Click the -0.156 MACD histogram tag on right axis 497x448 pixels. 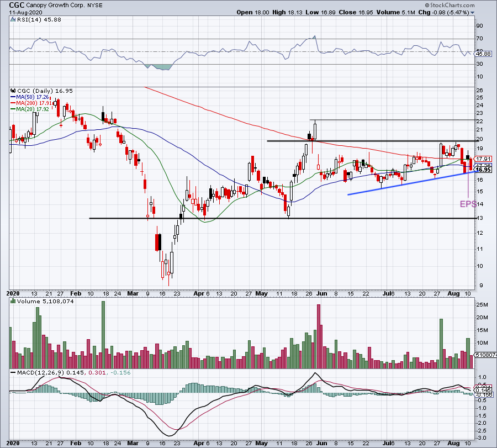[x=483, y=394]
